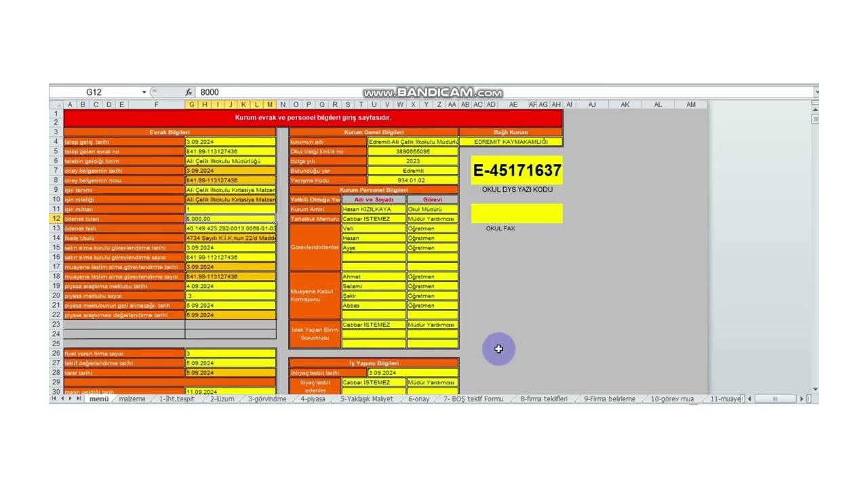Screen dimensions: 868x488
Task: Select row 12 header
Action: [x=56, y=219]
